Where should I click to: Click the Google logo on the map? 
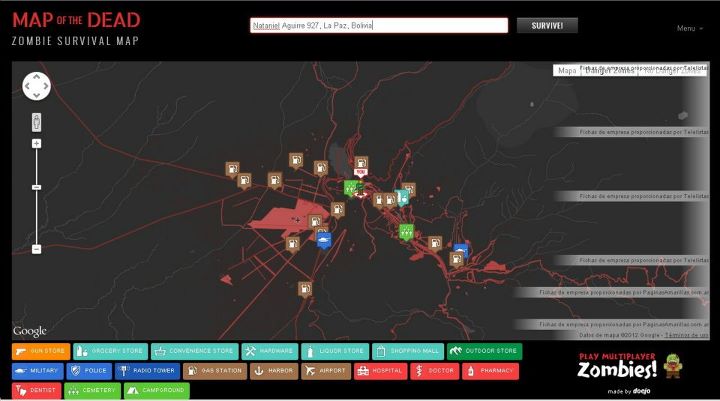(30, 331)
